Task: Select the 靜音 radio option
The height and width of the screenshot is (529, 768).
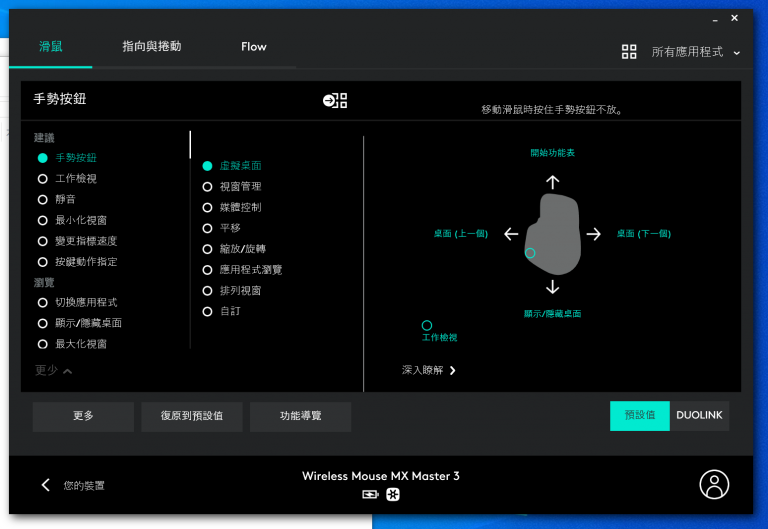Action: pos(56,199)
